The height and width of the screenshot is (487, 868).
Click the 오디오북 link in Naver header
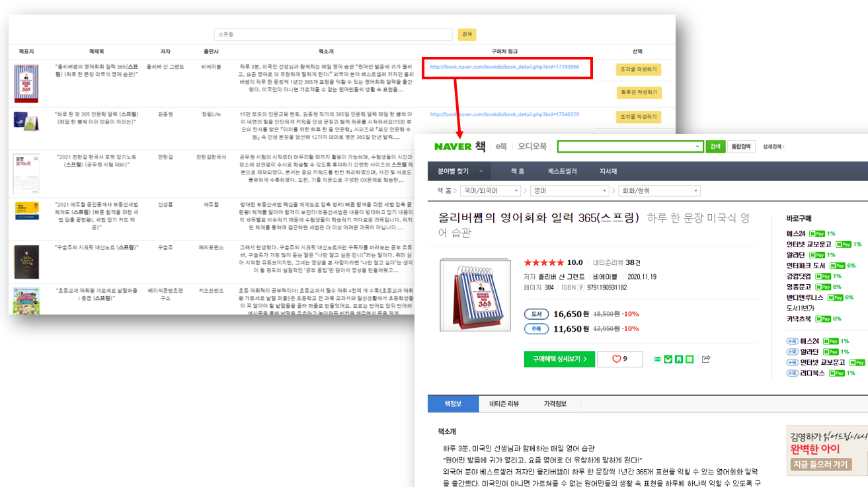[x=532, y=147]
